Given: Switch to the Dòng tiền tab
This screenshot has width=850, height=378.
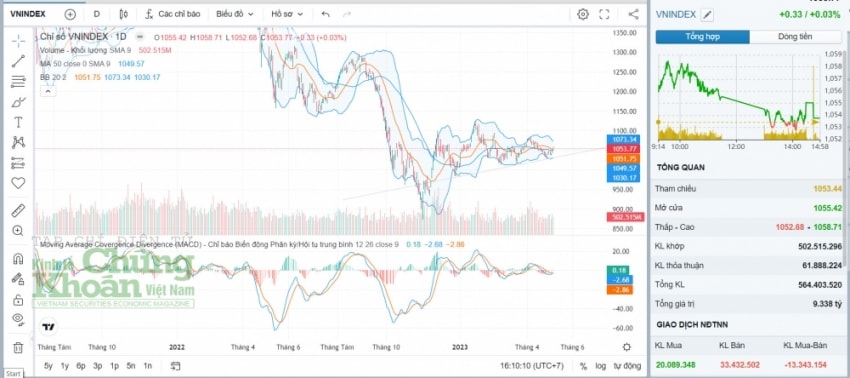Looking at the screenshot, I should point(795,37).
